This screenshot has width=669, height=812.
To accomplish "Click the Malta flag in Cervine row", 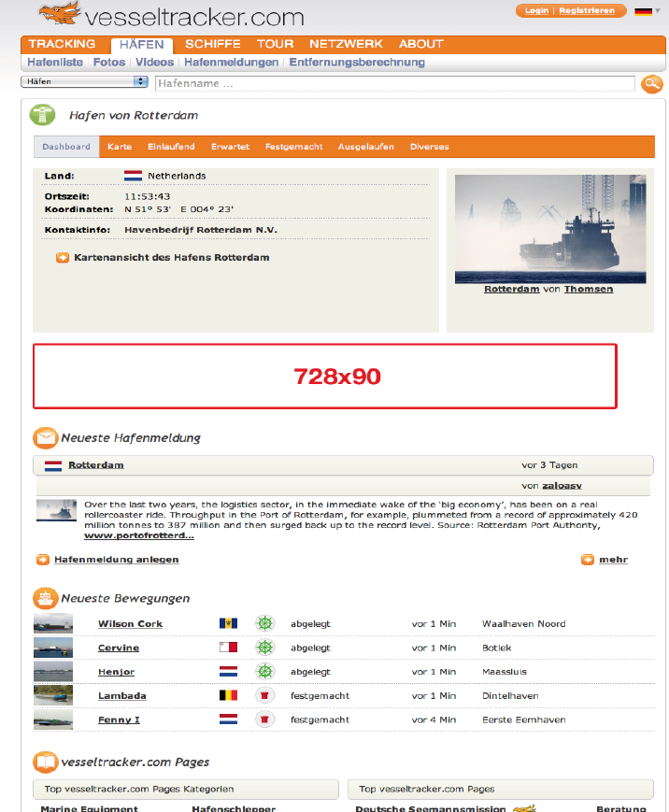I will pyautogui.click(x=228, y=648).
